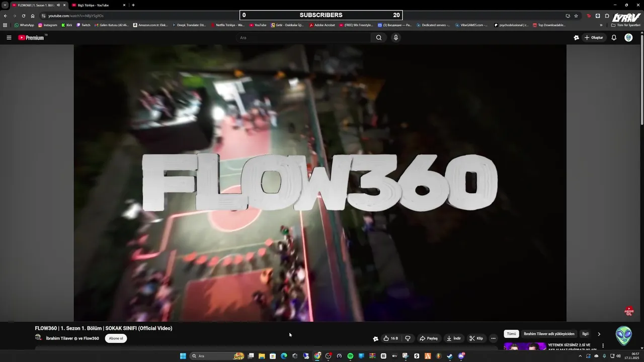Open the three-dot more actions menu
Screen dimensions: 644x362
click(493, 338)
